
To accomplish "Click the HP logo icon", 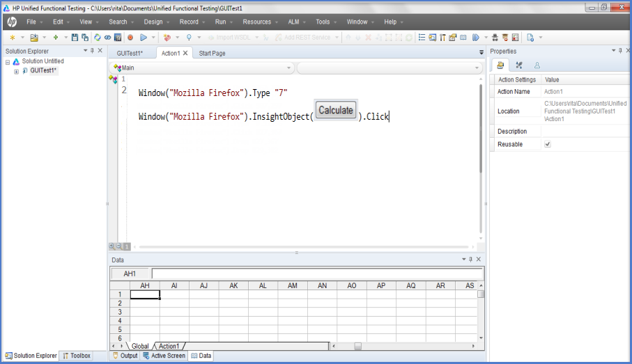I will [12, 22].
